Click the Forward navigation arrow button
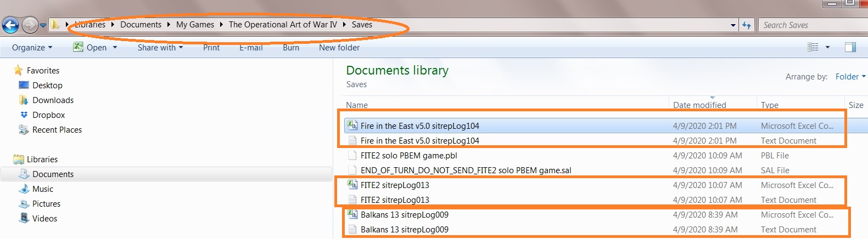The height and width of the screenshot is (239, 868). click(x=30, y=25)
